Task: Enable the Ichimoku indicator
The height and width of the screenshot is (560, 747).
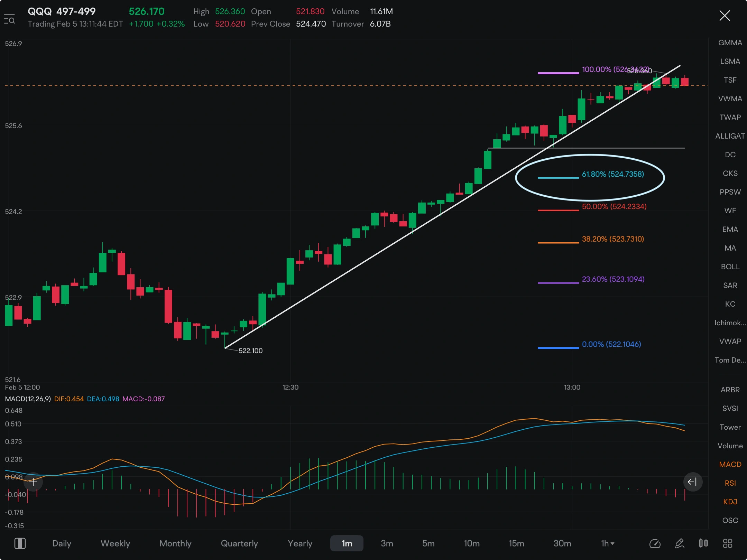Action: (730, 323)
